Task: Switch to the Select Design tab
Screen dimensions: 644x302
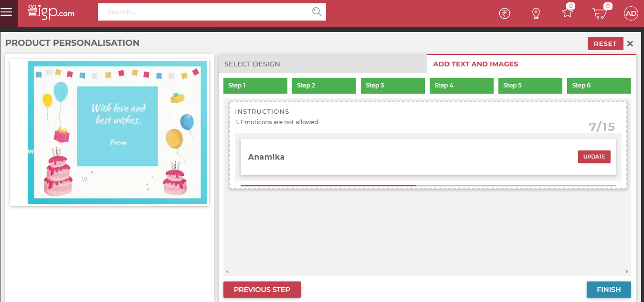Action: [322, 64]
